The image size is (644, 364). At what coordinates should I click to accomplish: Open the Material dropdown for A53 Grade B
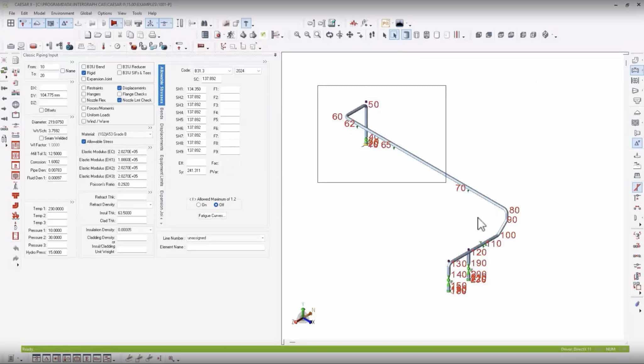150,134
